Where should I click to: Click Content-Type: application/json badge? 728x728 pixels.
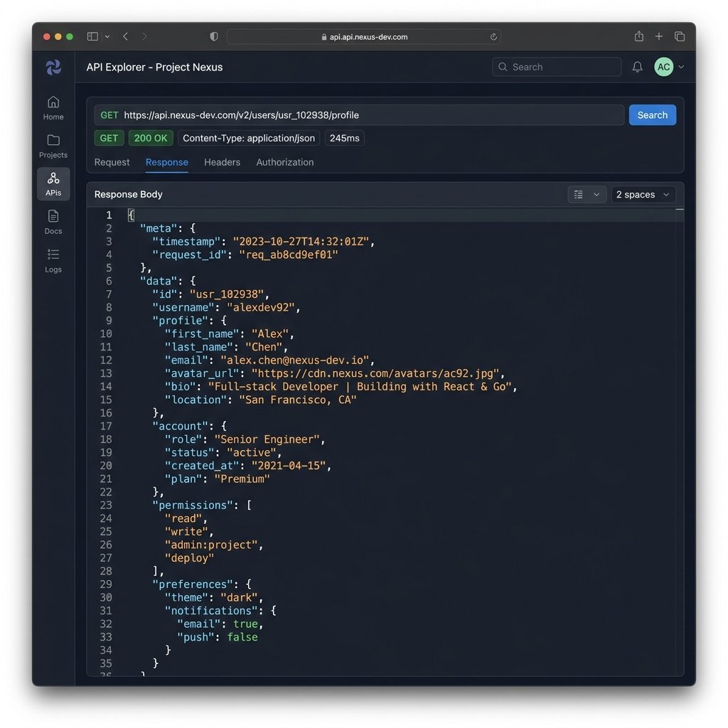point(249,138)
